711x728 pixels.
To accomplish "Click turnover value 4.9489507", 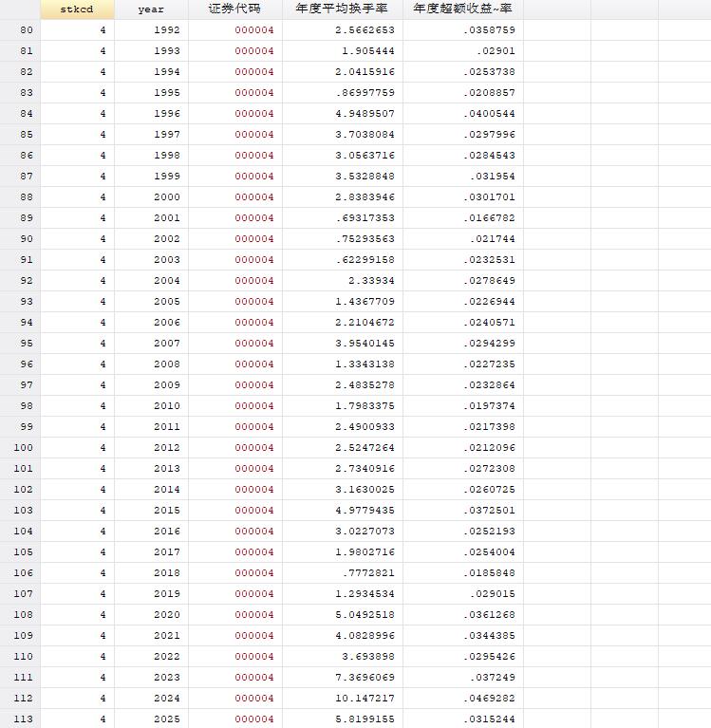I will point(343,114).
